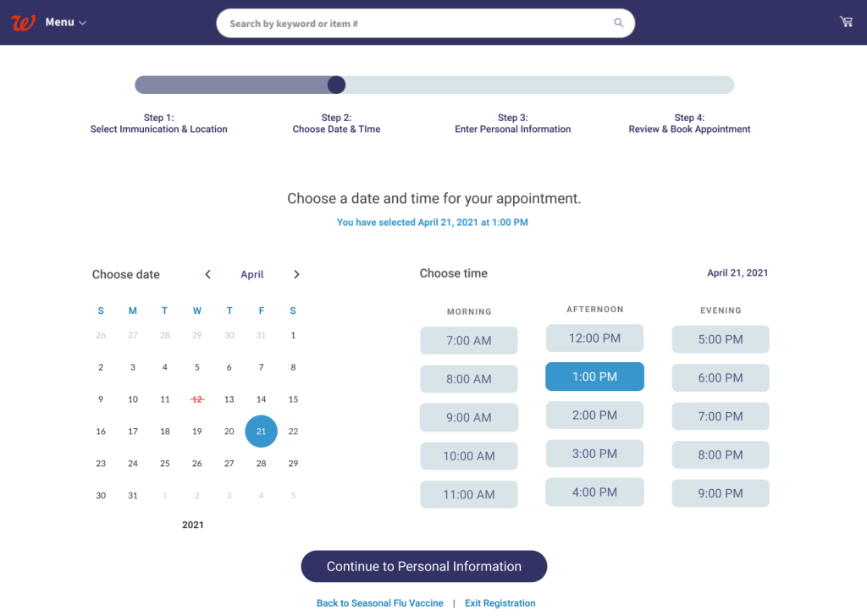The width and height of the screenshot is (867, 616).
Task: Jump to Step 1: Select Immunization & Location
Action: 159,124
